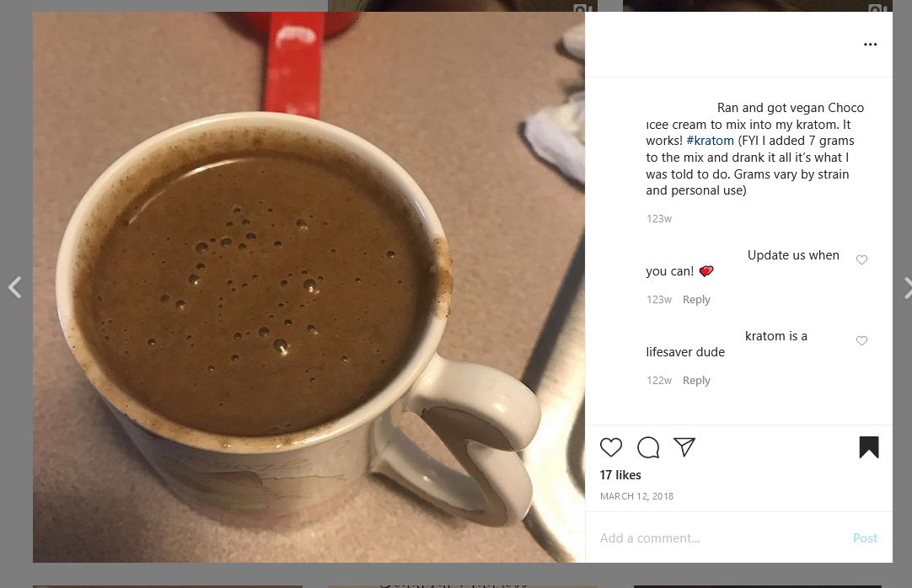Image resolution: width=912 pixels, height=588 pixels.
Task: Click the 'Add a comment...' field
Action: coord(722,538)
